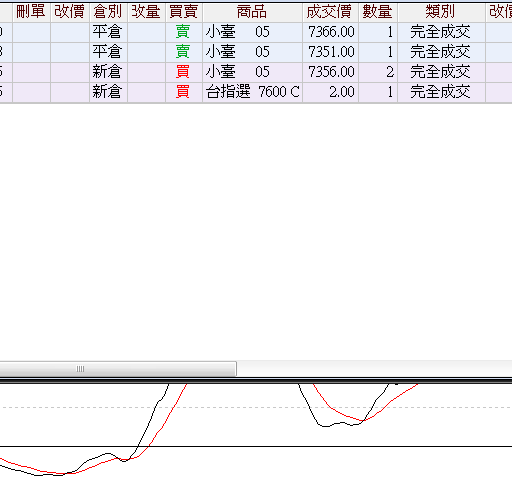Click the 類別 column header
Viewport: 512px width, 482px height.
(441, 12)
